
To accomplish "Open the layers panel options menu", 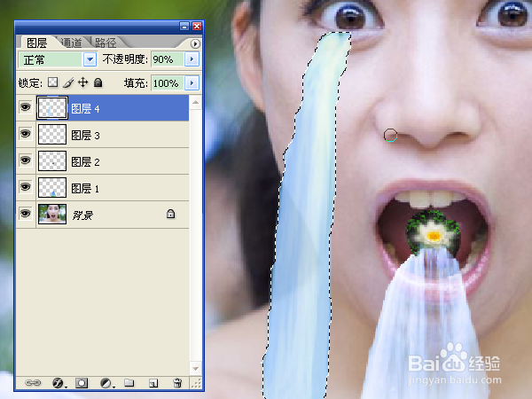I will click(195, 43).
